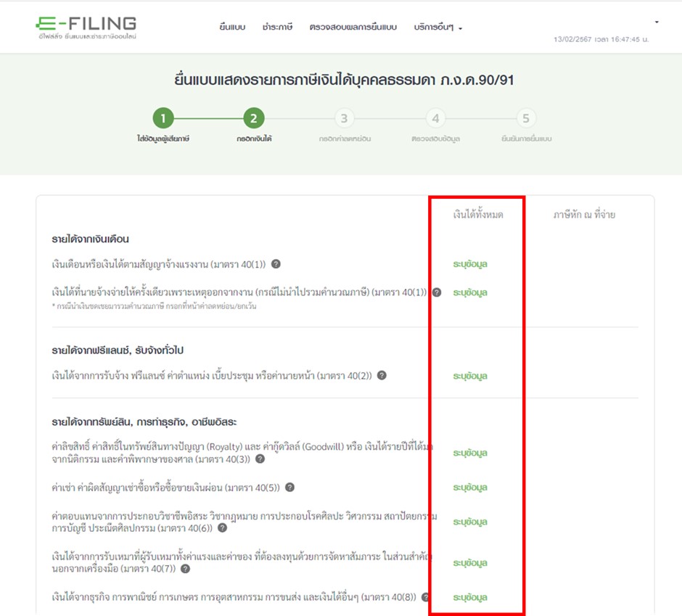Click ระบุข้อมูล for salary income 40(1)
682x616 pixels.
tap(470, 264)
